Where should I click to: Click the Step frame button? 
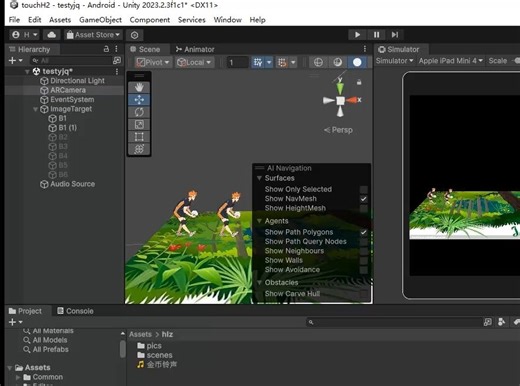click(395, 35)
